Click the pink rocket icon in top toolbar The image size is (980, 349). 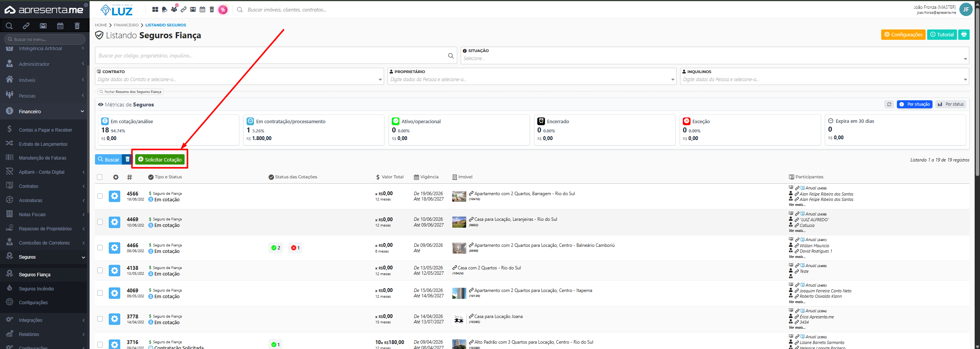tap(223, 10)
